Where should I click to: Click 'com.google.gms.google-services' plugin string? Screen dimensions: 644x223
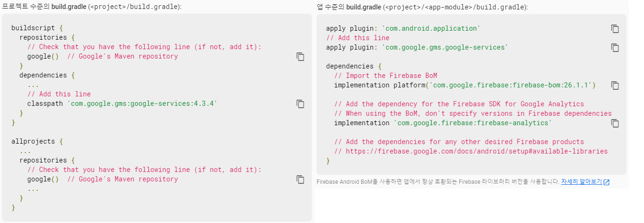(445, 47)
